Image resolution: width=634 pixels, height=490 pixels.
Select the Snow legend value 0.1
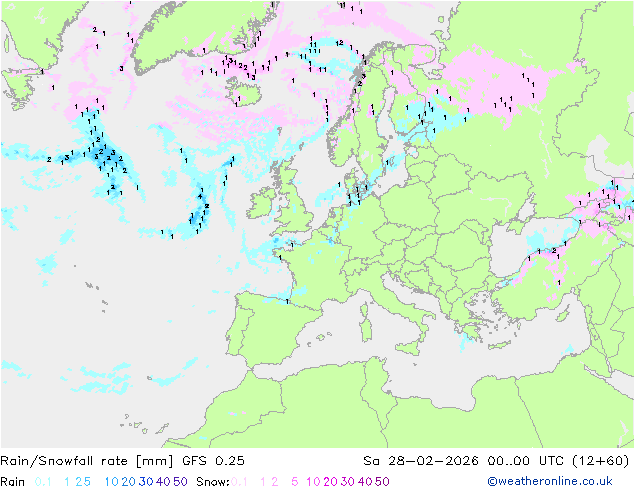(x=239, y=482)
